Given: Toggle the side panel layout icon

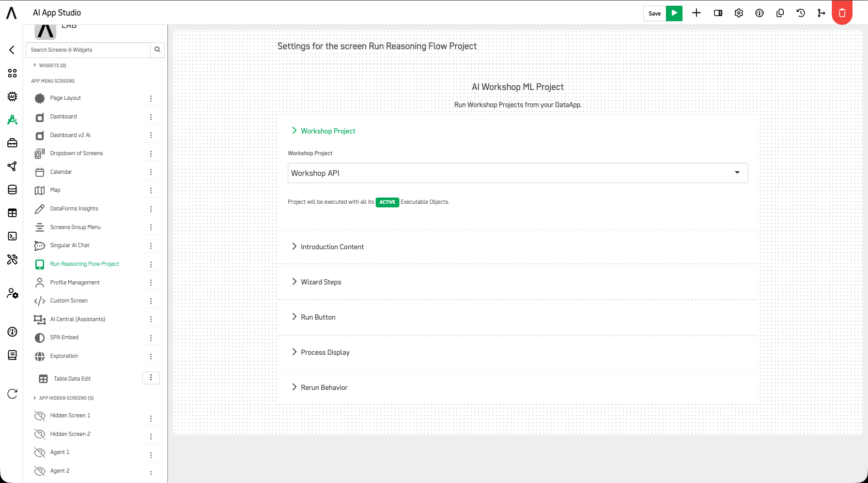Looking at the screenshot, I should 718,13.
